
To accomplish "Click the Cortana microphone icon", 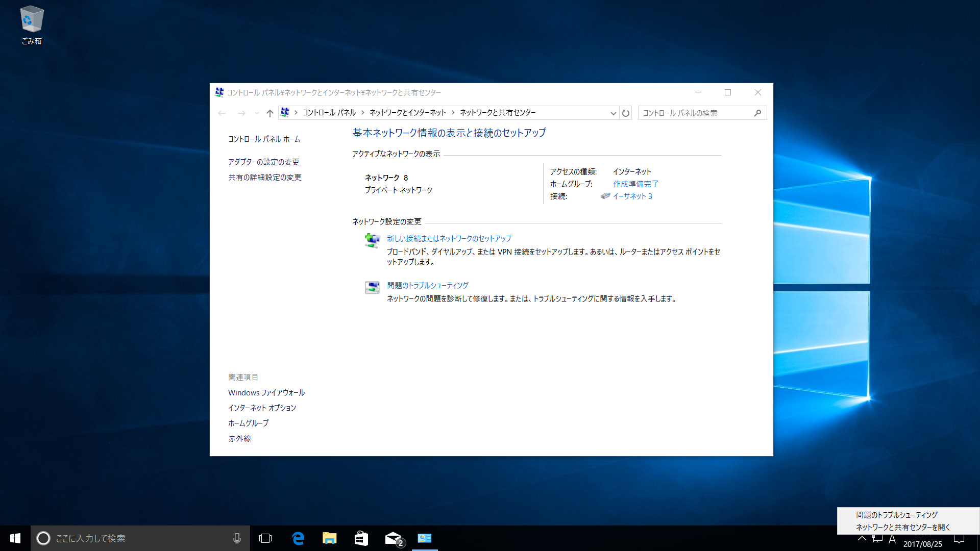I will click(237, 538).
